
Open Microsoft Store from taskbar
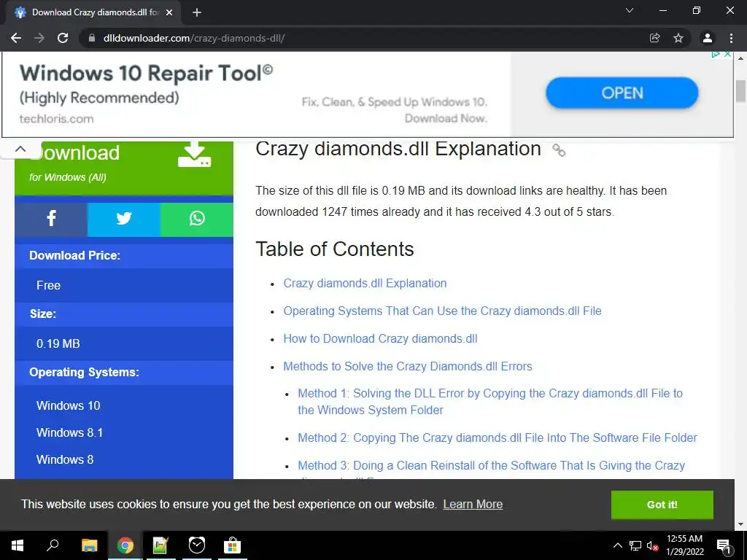click(233, 545)
